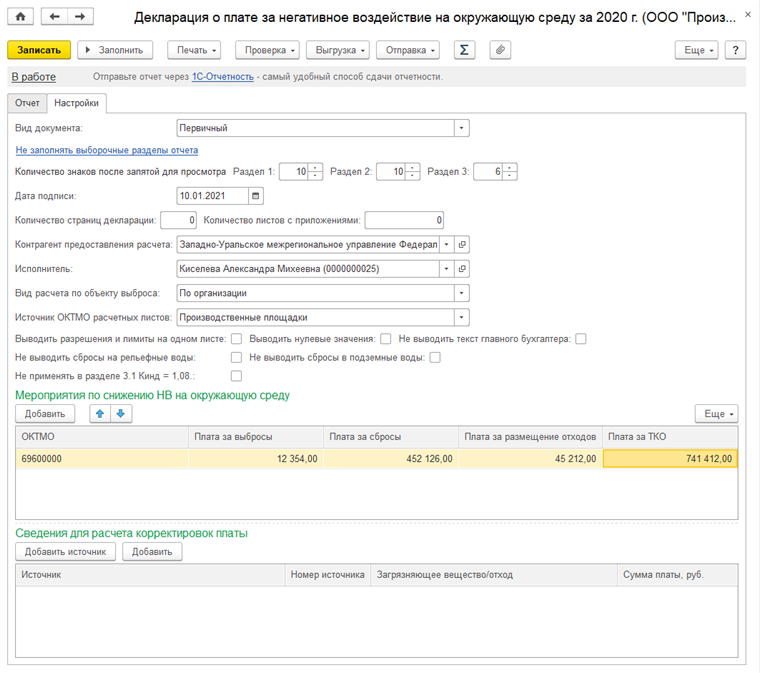Viewport: 760px width, 673px height.
Task: Click the Номер источника column header
Action: pyautogui.click(x=328, y=575)
